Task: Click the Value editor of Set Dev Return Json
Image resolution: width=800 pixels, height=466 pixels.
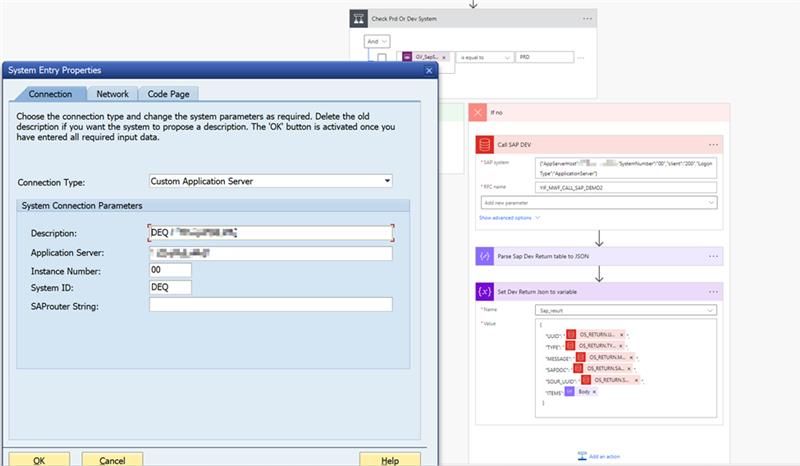Action: [x=626, y=368]
